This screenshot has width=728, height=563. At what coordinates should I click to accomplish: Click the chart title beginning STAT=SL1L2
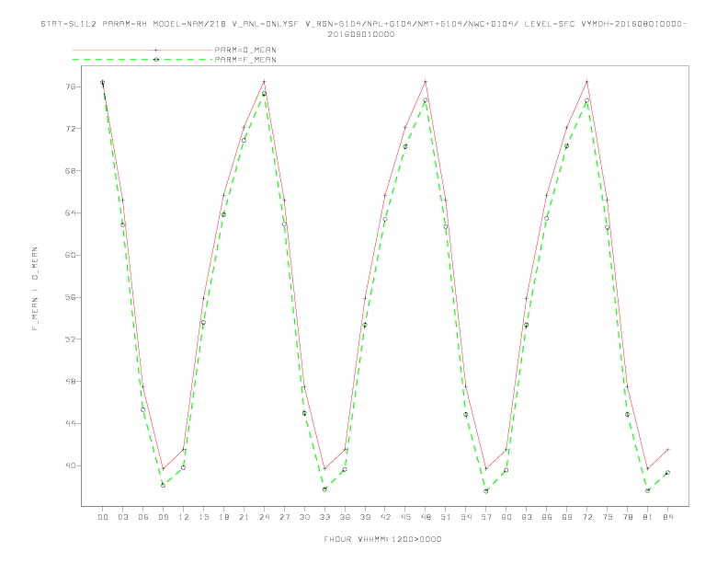[363, 24]
